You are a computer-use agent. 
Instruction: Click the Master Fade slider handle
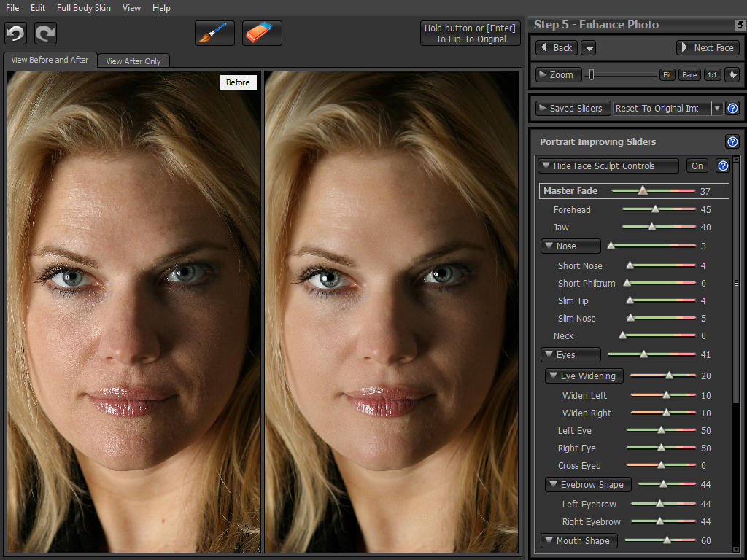click(643, 191)
